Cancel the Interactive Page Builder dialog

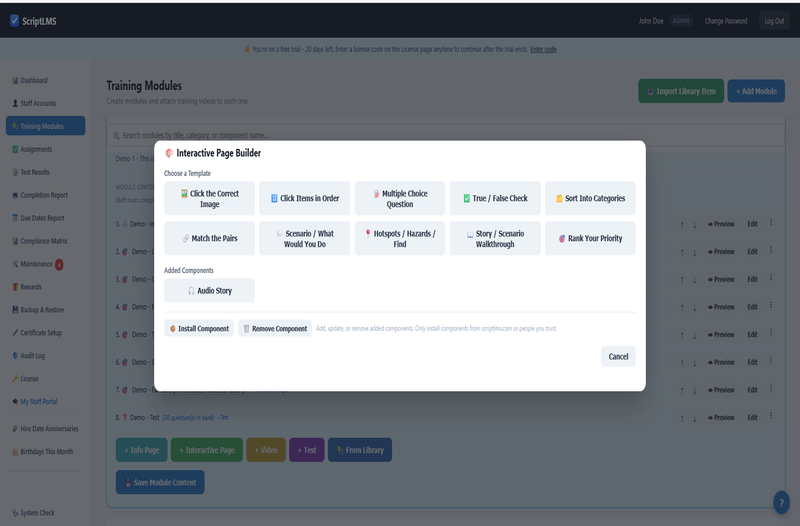pos(618,357)
